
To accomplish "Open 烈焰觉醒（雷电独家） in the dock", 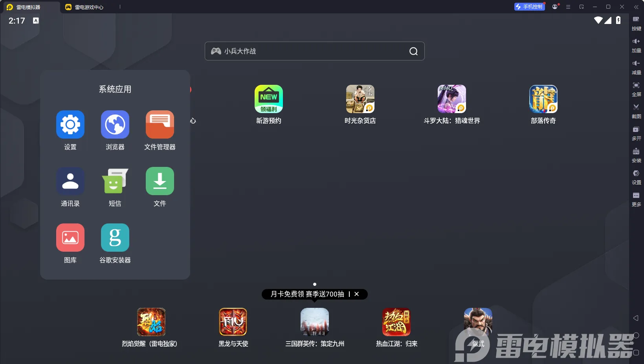I will click(x=151, y=322).
